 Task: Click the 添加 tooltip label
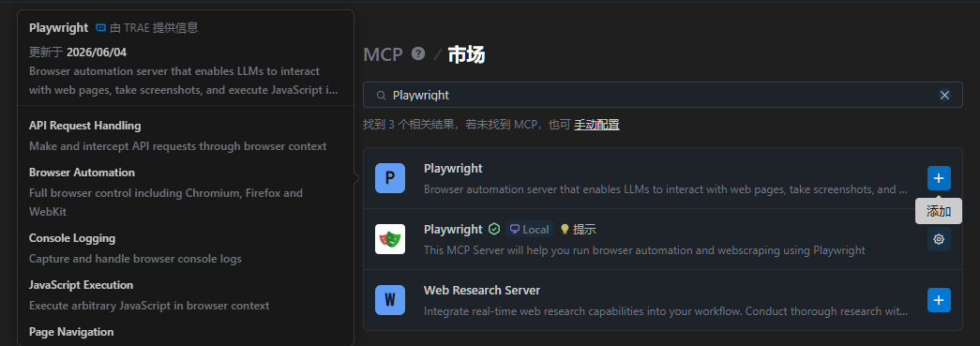(x=939, y=211)
